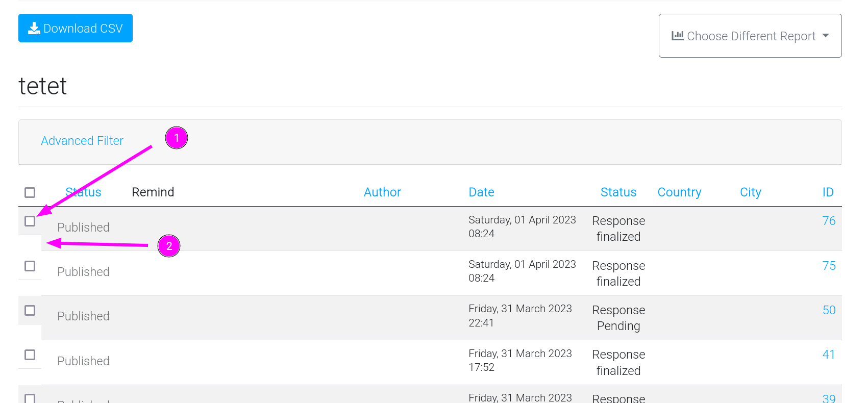The width and height of the screenshot is (868, 403).
Task: Select the checkbox for response 50
Action: pos(30,310)
